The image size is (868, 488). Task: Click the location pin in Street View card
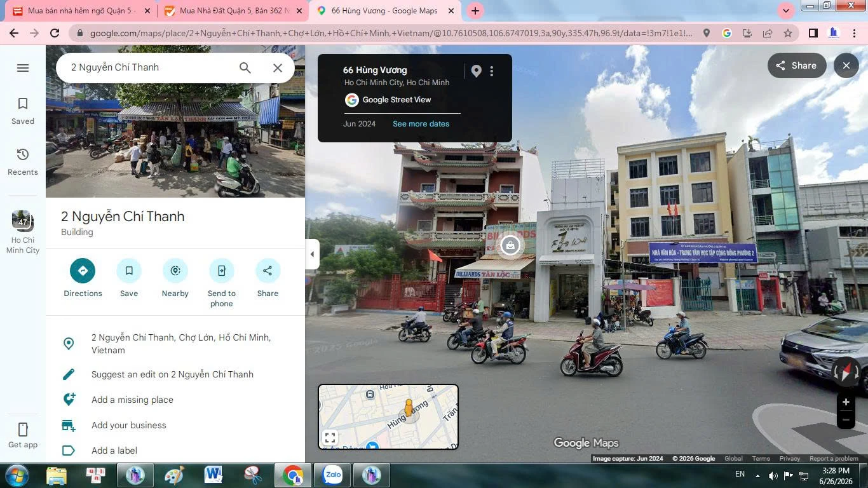pos(477,71)
